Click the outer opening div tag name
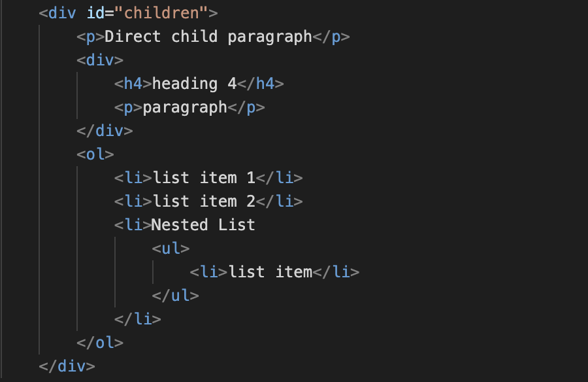The height and width of the screenshot is (382, 588). point(62,13)
